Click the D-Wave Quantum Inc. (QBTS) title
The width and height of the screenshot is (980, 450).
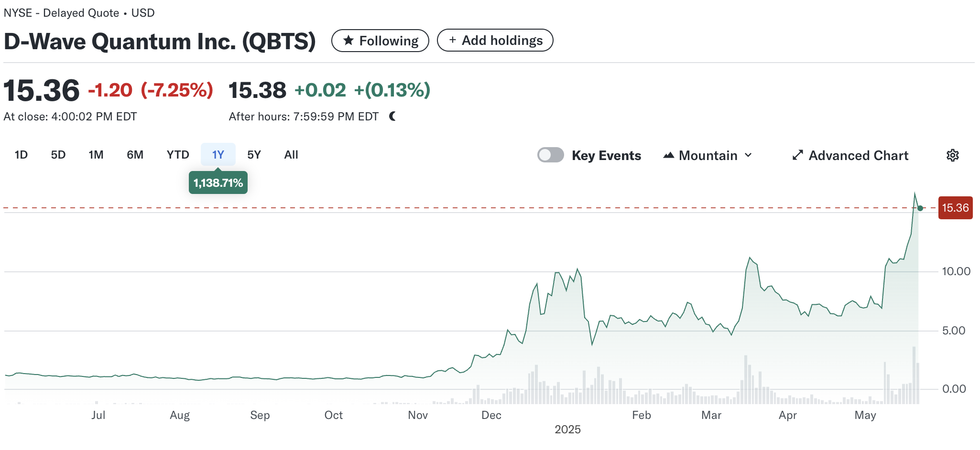tap(160, 42)
